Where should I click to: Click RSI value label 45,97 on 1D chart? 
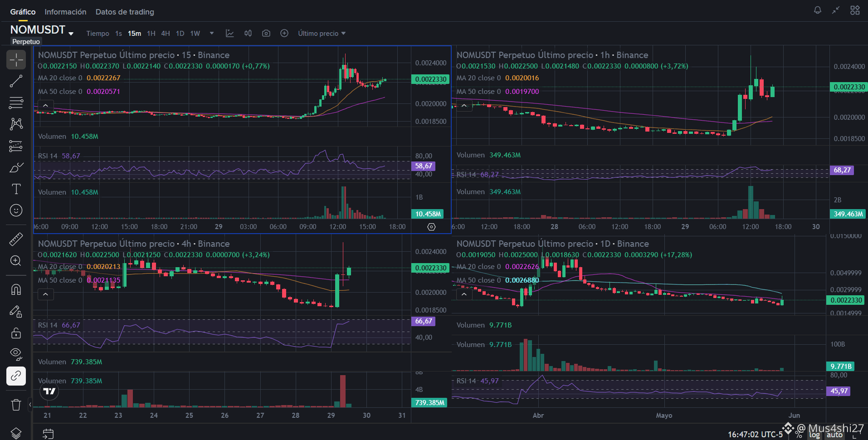pos(839,391)
